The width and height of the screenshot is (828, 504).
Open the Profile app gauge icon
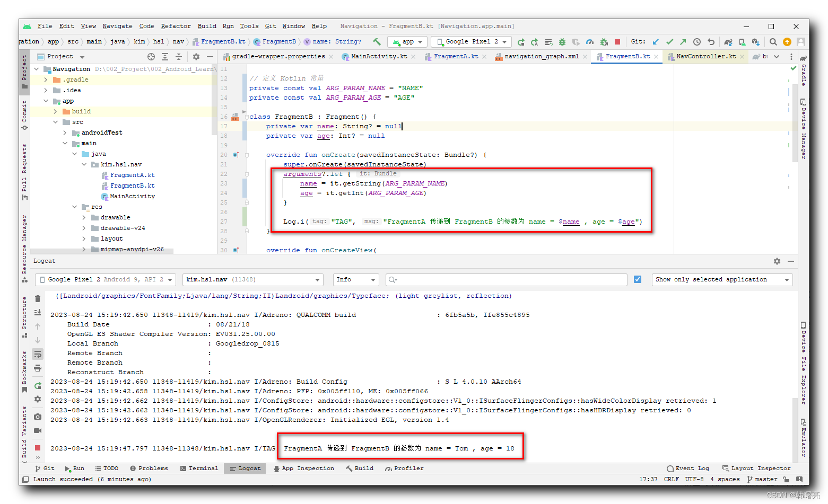coord(590,42)
